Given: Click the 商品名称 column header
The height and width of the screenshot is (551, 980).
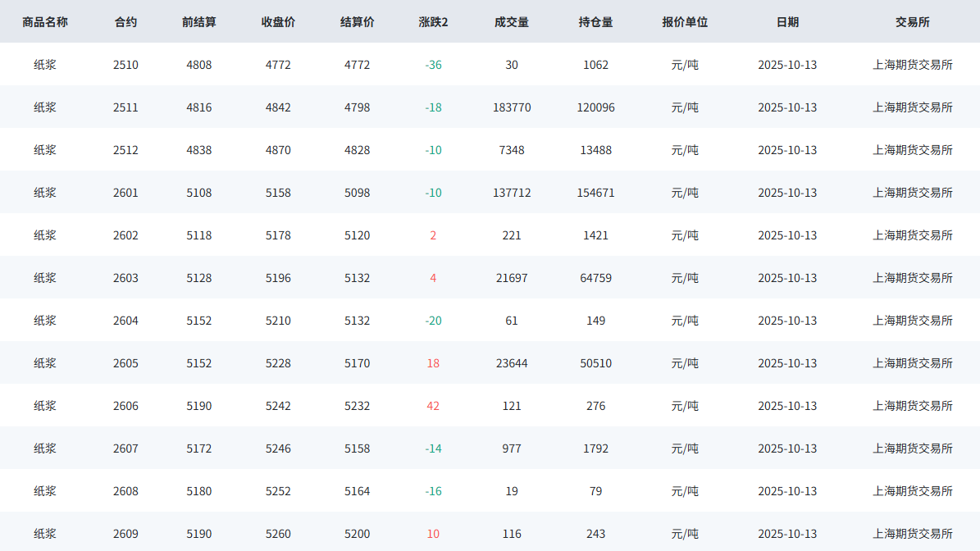Looking at the screenshot, I should pos(45,22).
